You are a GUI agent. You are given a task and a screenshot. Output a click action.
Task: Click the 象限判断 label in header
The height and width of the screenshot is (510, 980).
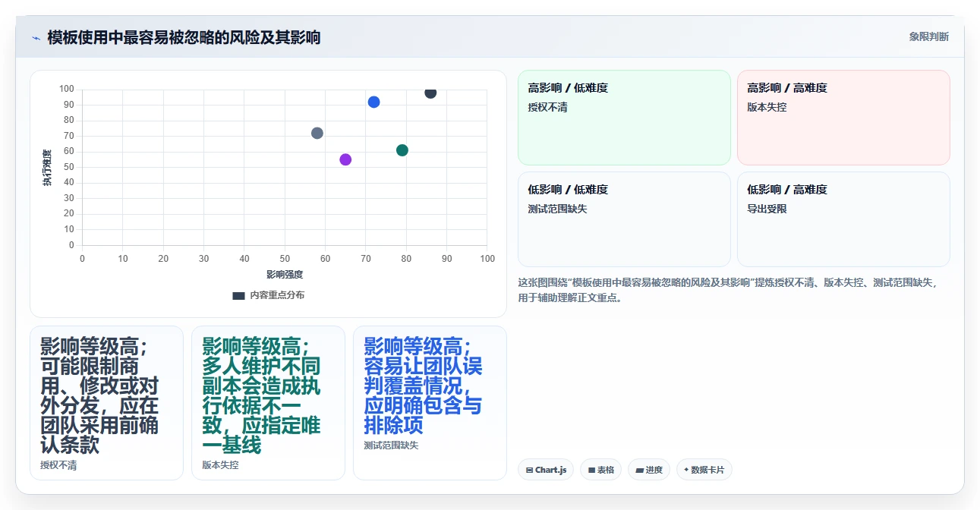pos(928,36)
